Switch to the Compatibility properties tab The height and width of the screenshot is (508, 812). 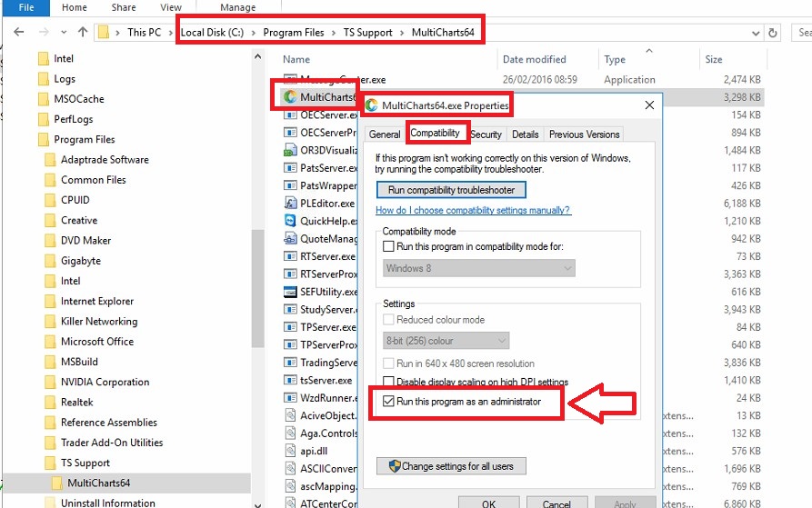pos(435,133)
